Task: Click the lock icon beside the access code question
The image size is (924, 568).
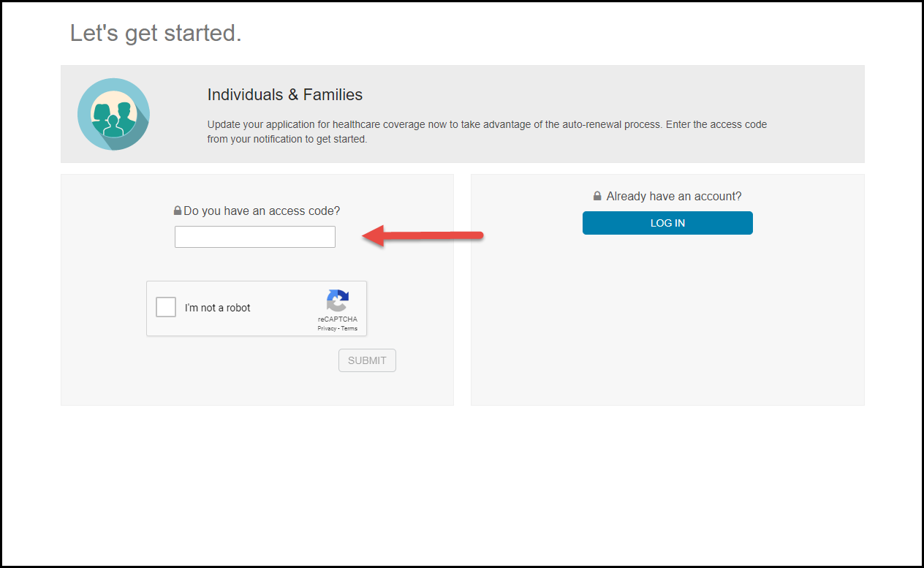Action: pyautogui.click(x=178, y=211)
